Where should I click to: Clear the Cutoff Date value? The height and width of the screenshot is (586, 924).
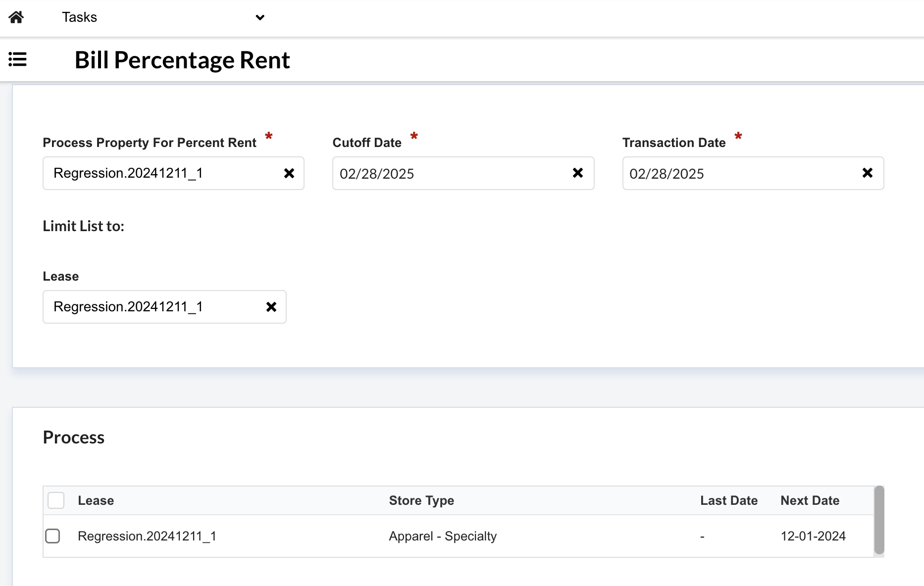[578, 173]
